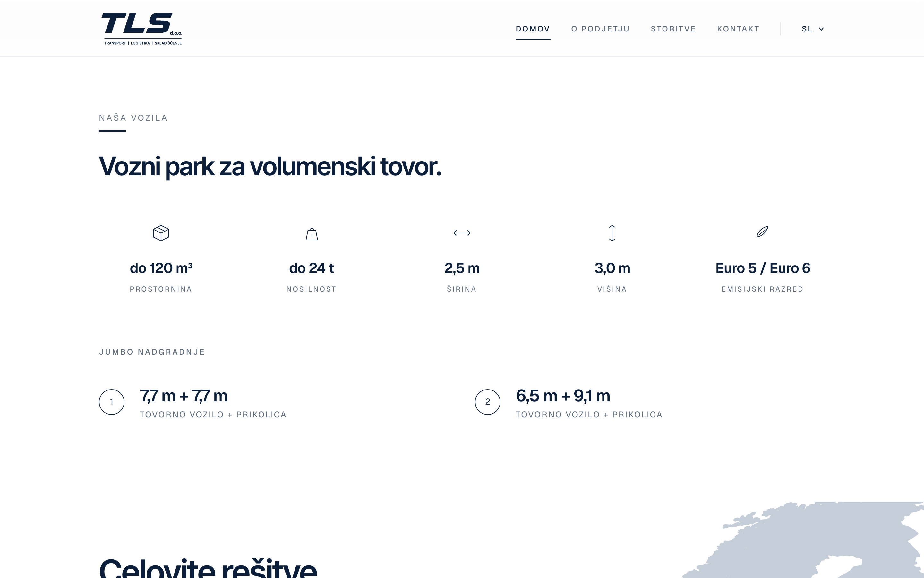Click the circled number 1 badge
This screenshot has width=924, height=578.
[x=112, y=402]
